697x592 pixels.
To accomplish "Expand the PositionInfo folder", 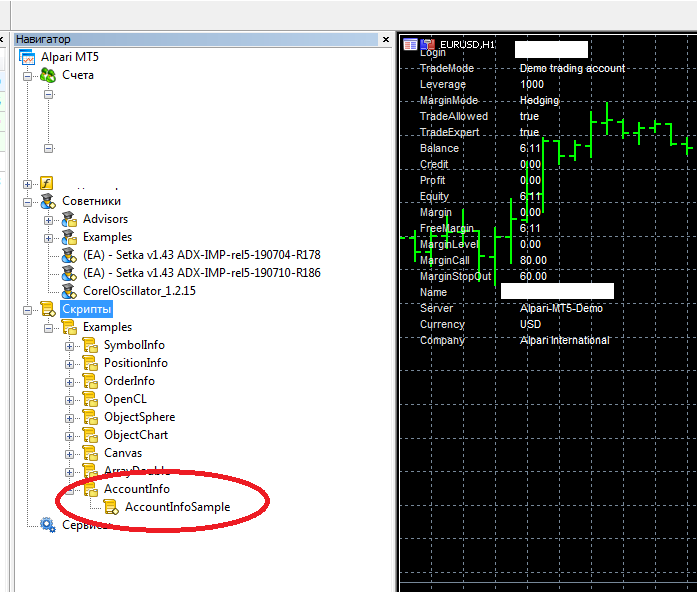I will click(69, 364).
